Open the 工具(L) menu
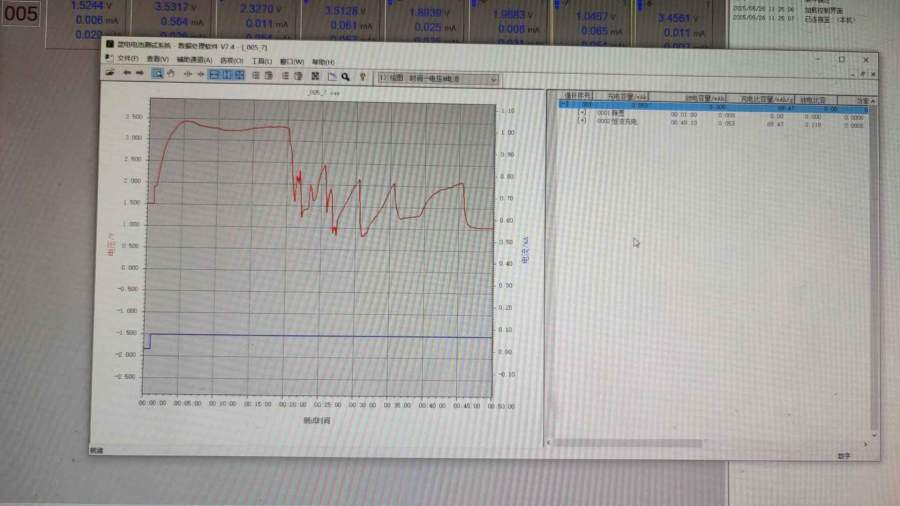 click(x=262, y=61)
